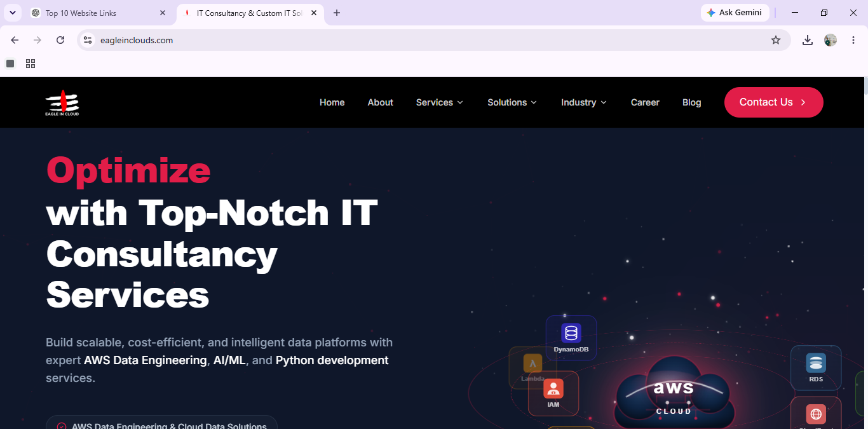Bookmark this page with the star icon
The image size is (868, 429).
tap(776, 40)
